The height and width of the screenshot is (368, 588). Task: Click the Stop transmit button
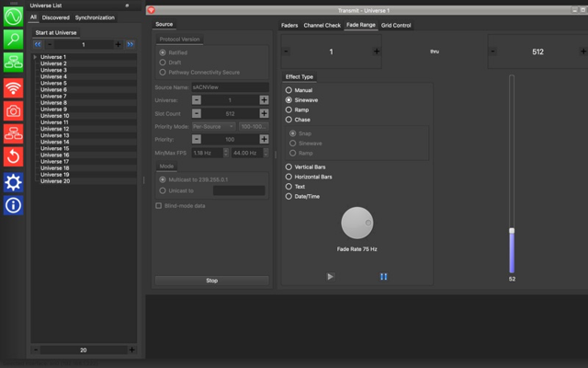click(x=212, y=281)
